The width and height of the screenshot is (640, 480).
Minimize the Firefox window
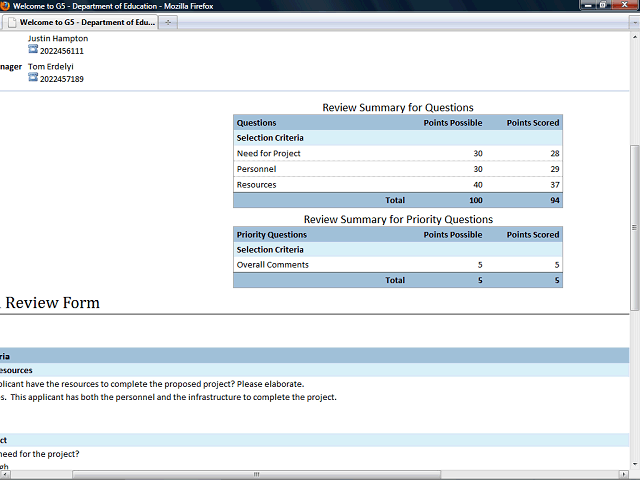591,5
